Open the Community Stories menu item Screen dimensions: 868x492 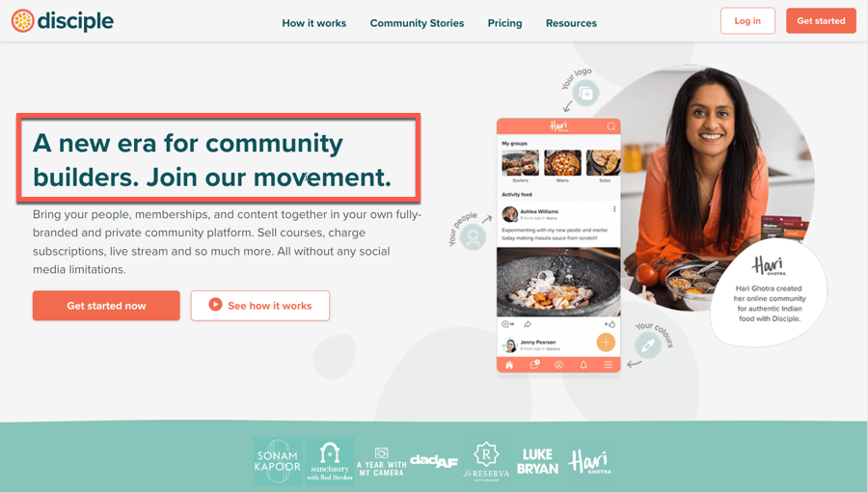pos(417,23)
